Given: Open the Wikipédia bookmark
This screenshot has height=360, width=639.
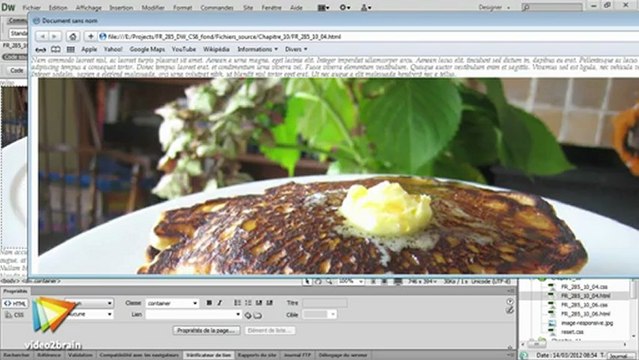Looking at the screenshot, I should 216,49.
